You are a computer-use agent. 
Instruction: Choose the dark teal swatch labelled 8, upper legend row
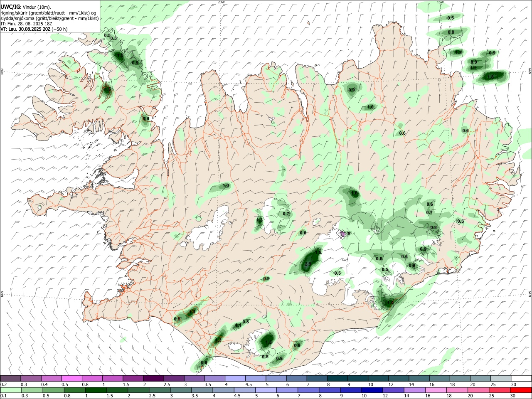click(337, 379)
